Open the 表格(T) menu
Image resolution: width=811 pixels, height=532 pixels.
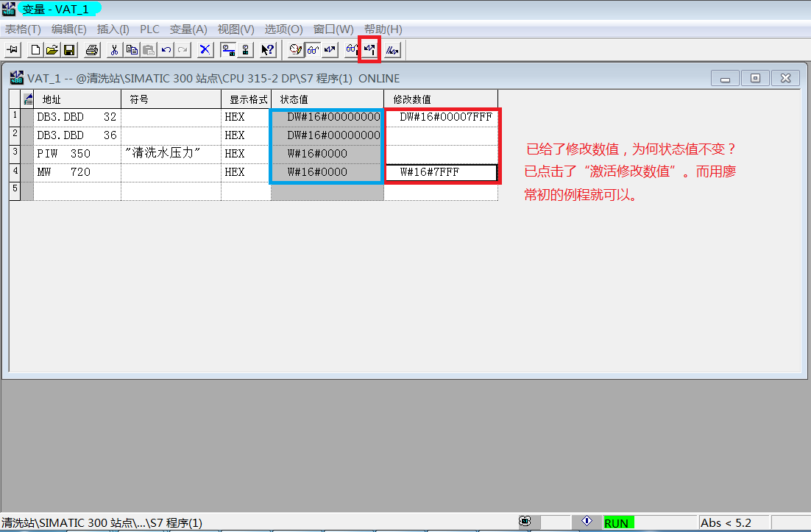23,29
